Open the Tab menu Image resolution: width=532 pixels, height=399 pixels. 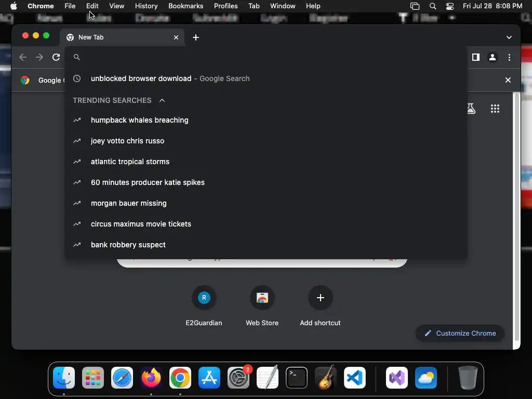coord(254,6)
